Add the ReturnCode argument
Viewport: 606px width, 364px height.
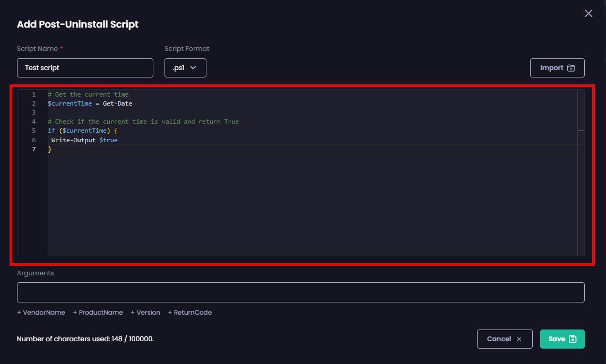189,313
